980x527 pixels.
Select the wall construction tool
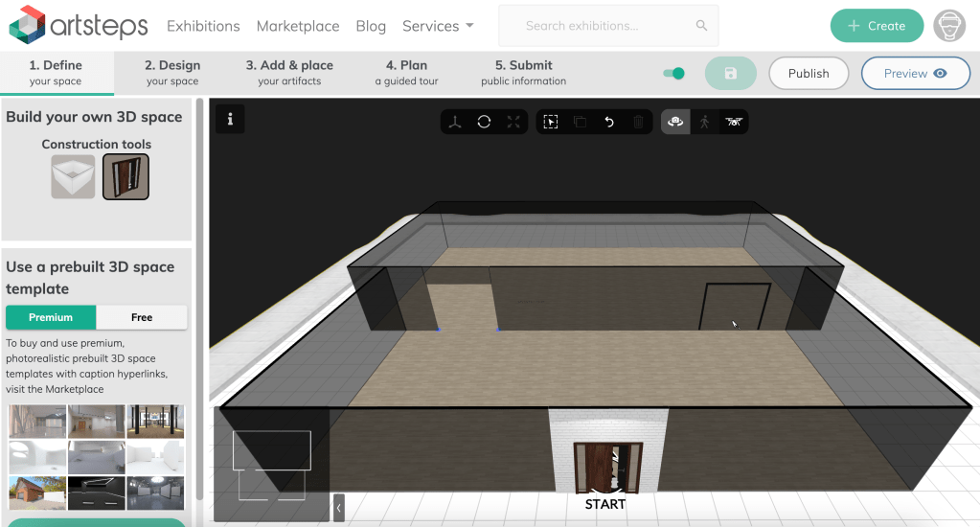pos(74,176)
